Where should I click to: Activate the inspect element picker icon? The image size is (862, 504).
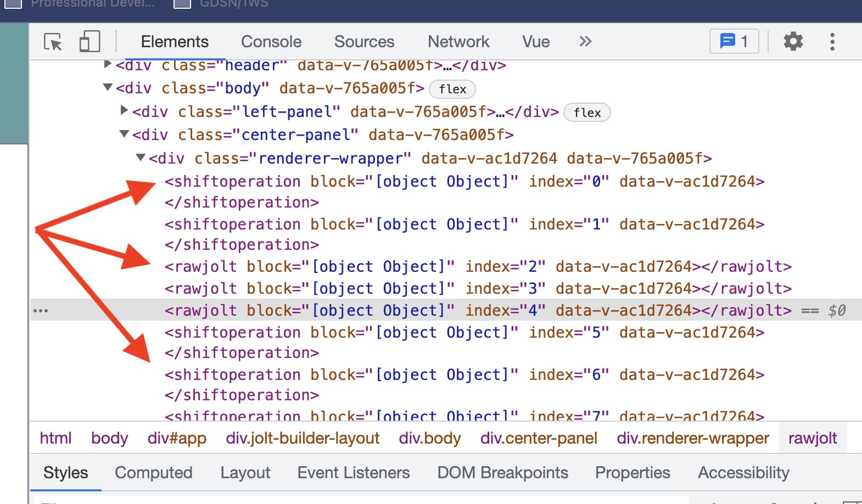tap(53, 42)
